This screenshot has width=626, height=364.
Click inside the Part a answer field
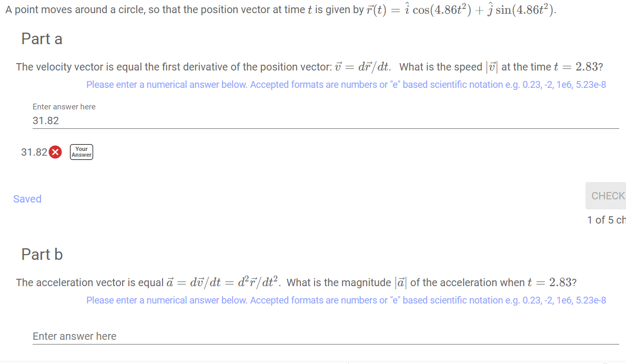tap(210, 120)
